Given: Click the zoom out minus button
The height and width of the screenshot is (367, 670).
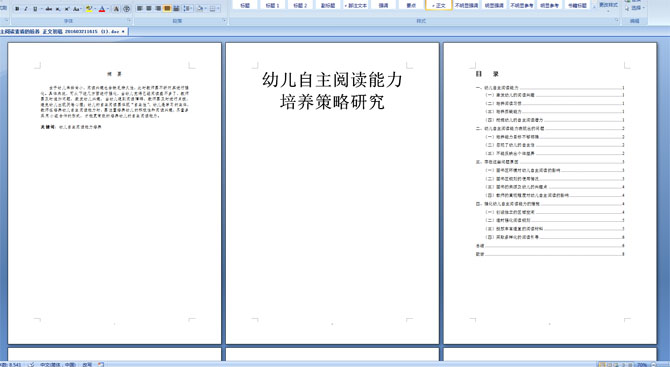Looking at the screenshot, I should [654, 364].
